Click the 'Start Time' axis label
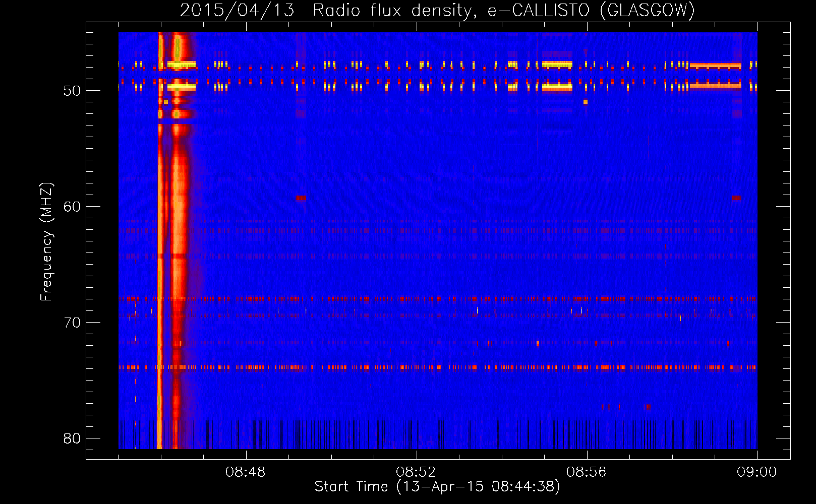The image size is (816, 504). pyautogui.click(x=437, y=487)
